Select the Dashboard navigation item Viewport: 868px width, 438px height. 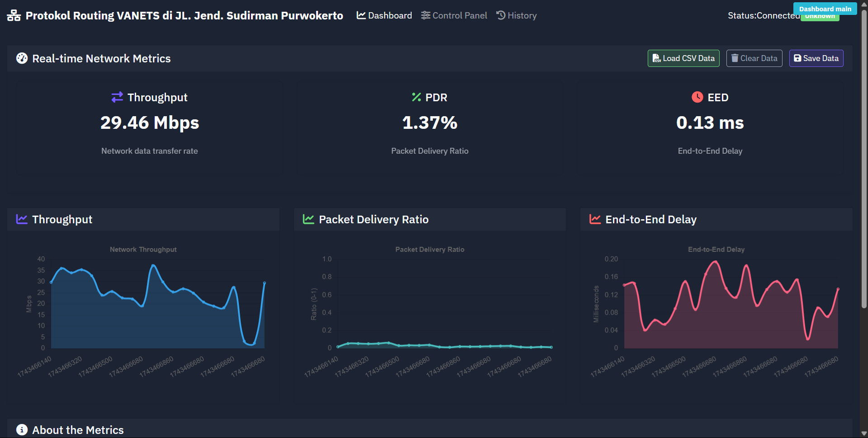pos(384,15)
